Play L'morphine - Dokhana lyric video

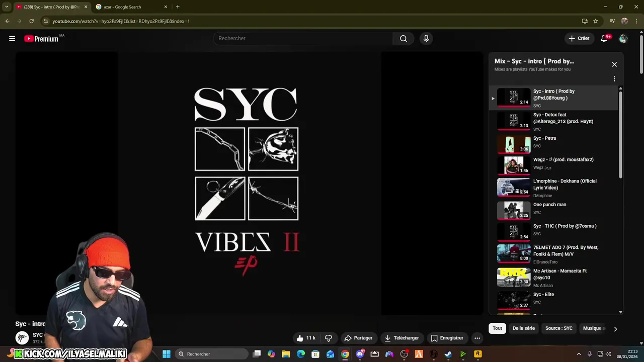[553, 188]
